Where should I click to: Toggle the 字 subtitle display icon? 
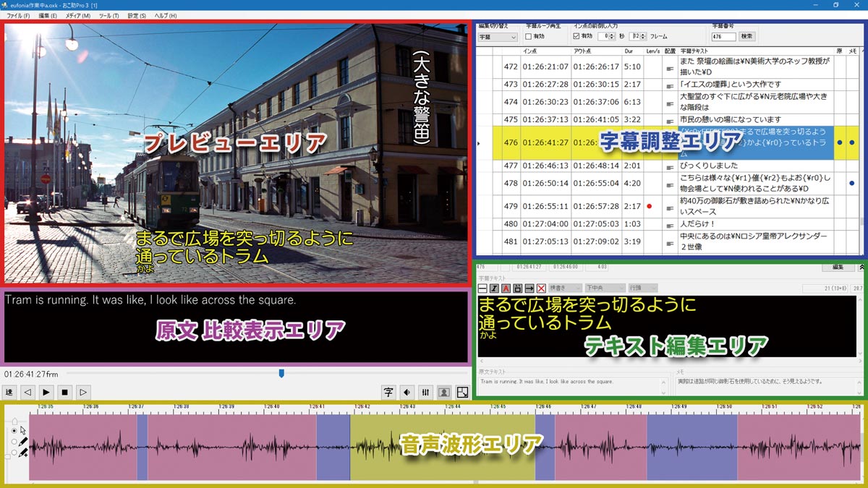point(388,392)
